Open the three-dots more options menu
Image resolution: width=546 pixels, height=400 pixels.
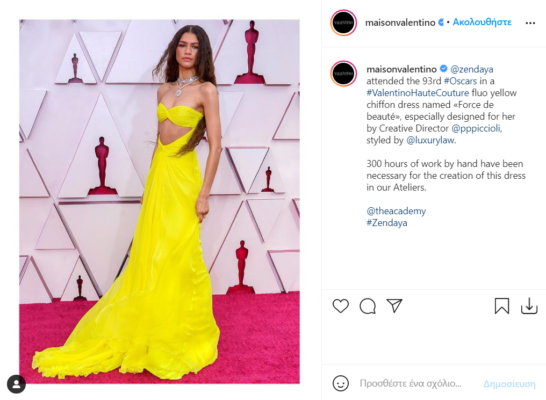[530, 23]
